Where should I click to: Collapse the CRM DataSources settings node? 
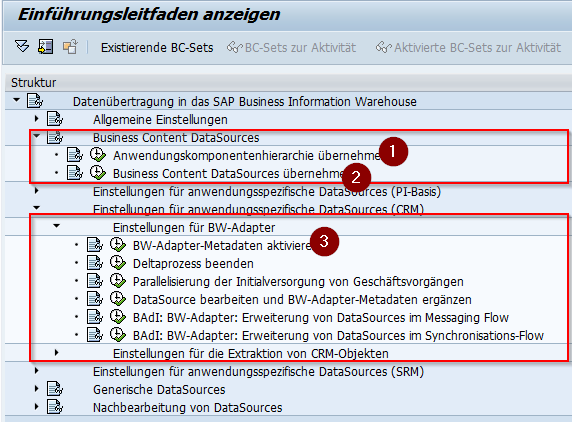point(36,208)
